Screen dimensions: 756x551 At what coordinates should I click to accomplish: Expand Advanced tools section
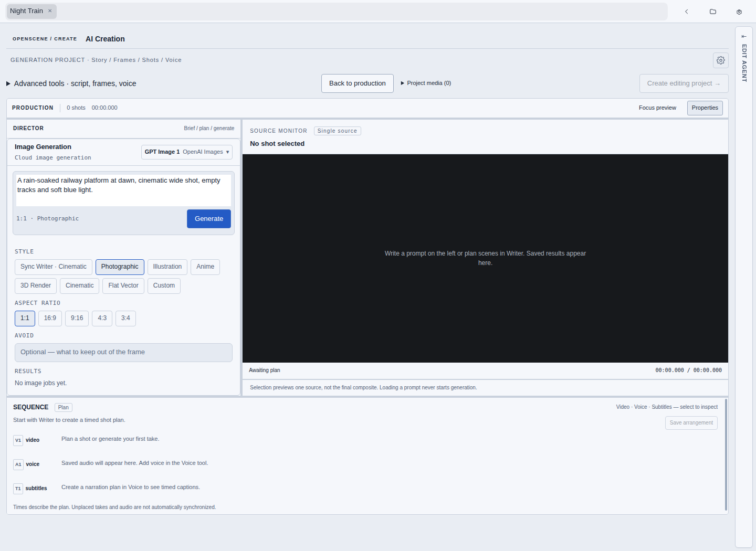[71, 83]
